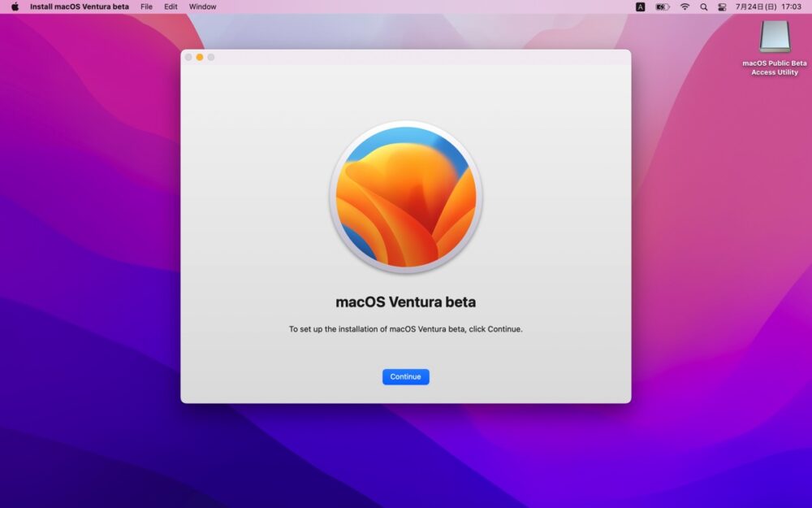Minimize the installer with the yellow button

(x=200, y=57)
